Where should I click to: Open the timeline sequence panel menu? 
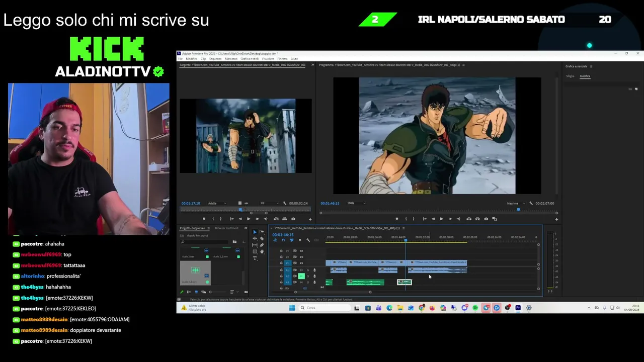pyautogui.click(x=403, y=228)
